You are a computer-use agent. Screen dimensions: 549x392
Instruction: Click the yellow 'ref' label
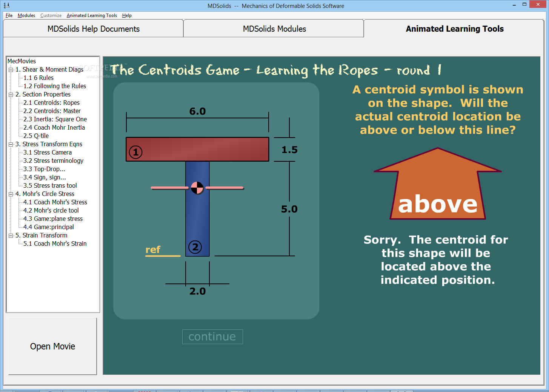153,250
